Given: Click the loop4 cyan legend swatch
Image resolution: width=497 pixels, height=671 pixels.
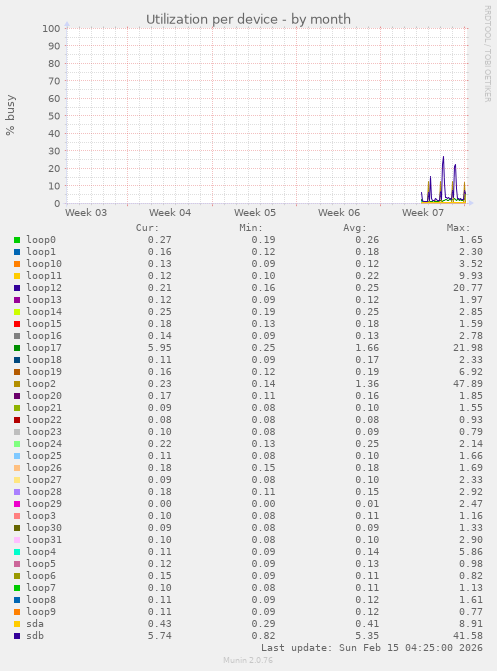Looking at the screenshot, I should pos(17,552).
